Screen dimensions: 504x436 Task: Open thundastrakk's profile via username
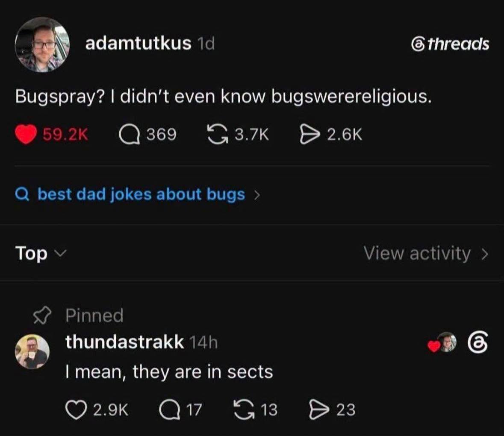pos(125,342)
